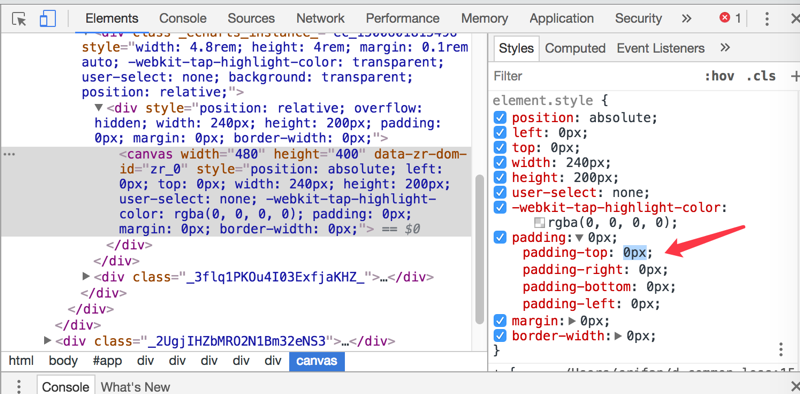Switch to the Console panel tab
Viewport: 800px width, 394px height.
(183, 18)
